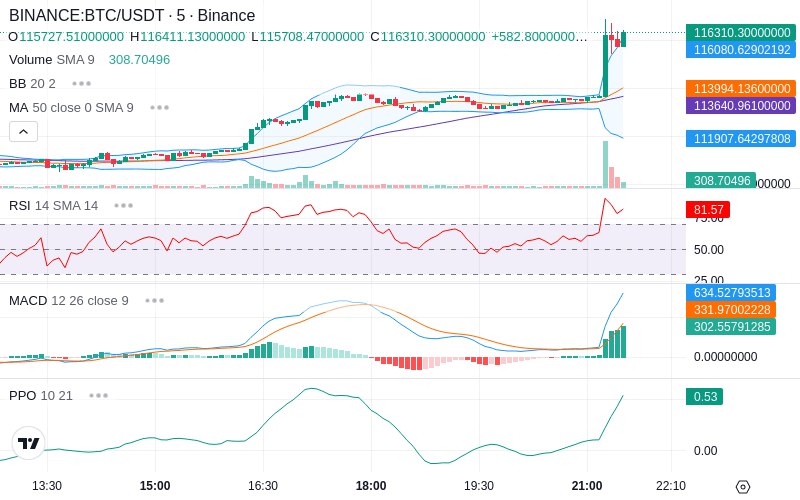Open chart settings gear icon
The width and height of the screenshot is (800, 500).
(x=743, y=487)
